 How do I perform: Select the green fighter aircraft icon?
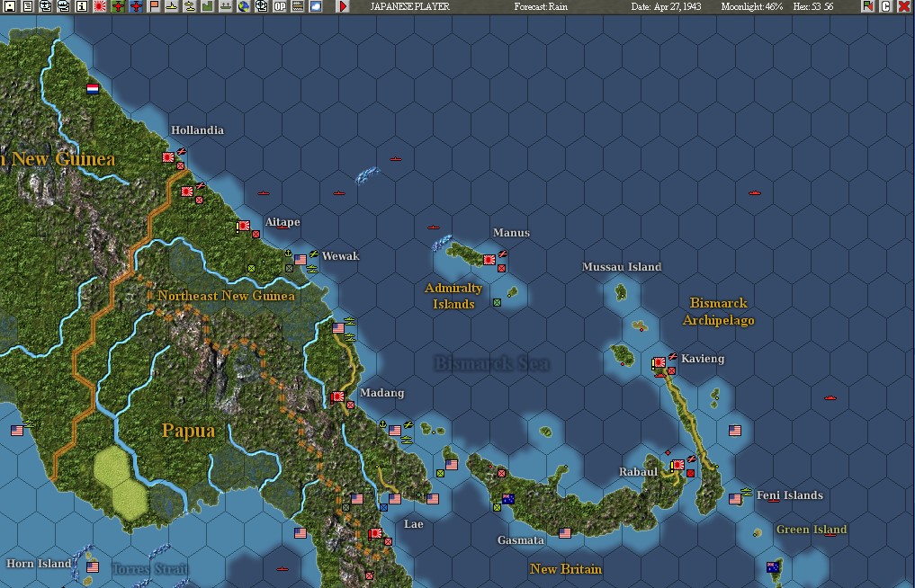116,8
